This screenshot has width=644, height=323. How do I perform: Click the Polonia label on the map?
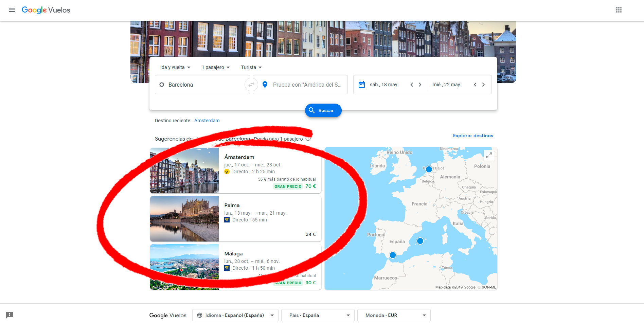(482, 166)
